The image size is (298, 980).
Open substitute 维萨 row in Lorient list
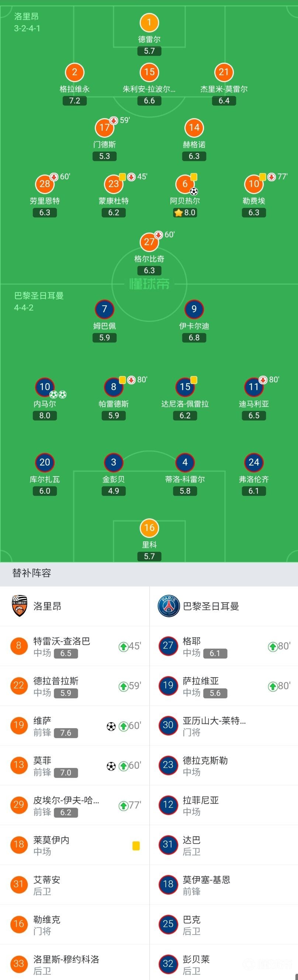point(75,726)
